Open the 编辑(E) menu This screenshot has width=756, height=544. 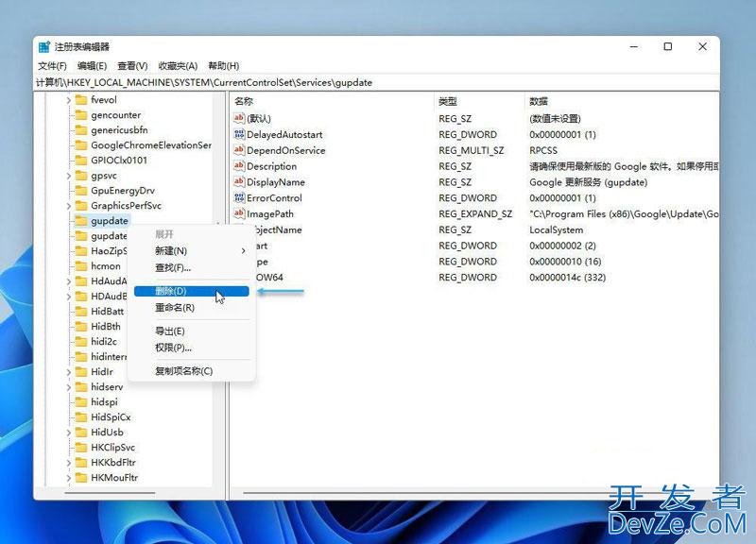point(92,66)
